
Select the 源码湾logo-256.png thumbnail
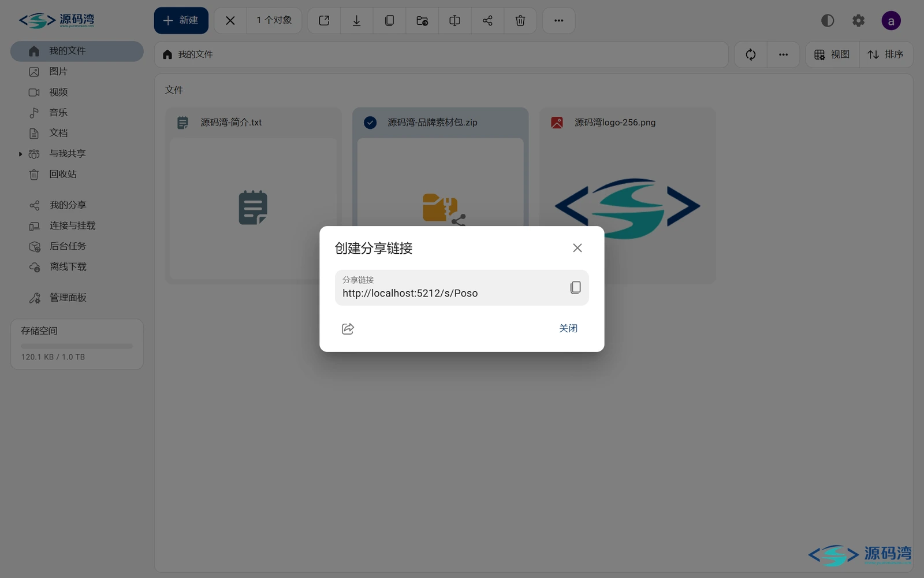[627, 208]
